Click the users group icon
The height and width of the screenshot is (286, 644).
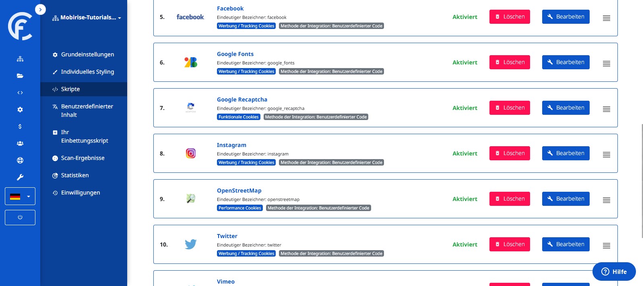tap(20, 143)
